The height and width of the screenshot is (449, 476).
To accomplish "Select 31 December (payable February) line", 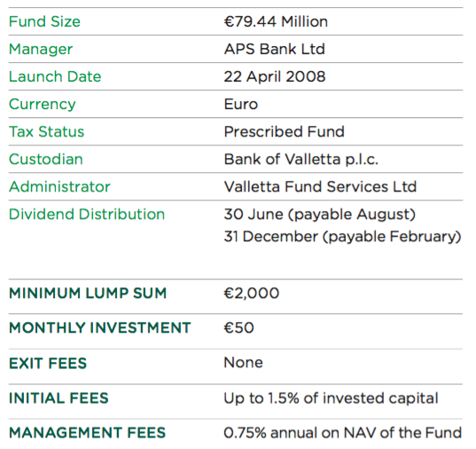I will point(342,237).
